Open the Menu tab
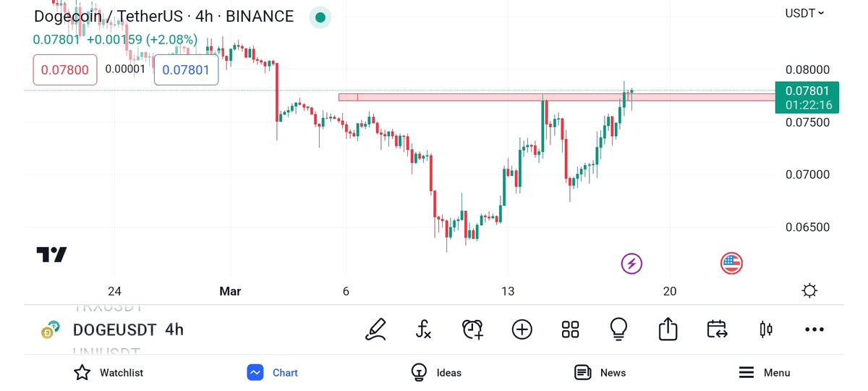868x391 pixels. 764,373
